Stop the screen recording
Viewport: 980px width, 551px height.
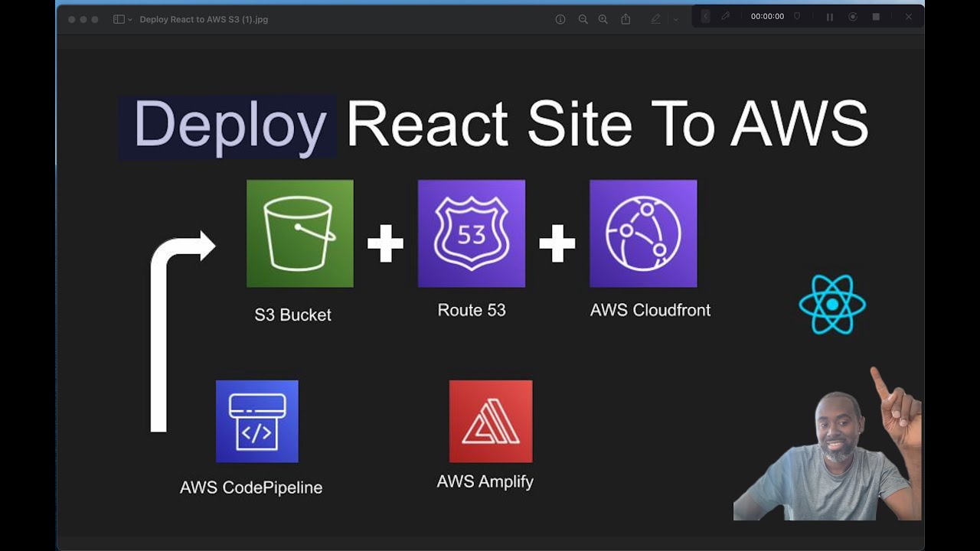coord(876,16)
